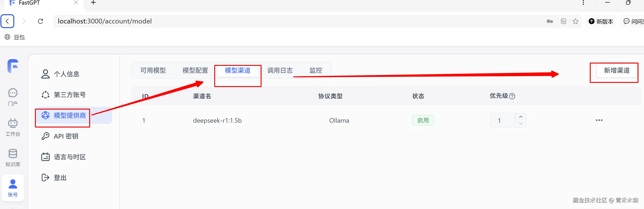Switch to the 调用日志 tab
644x209 pixels.
tap(280, 70)
